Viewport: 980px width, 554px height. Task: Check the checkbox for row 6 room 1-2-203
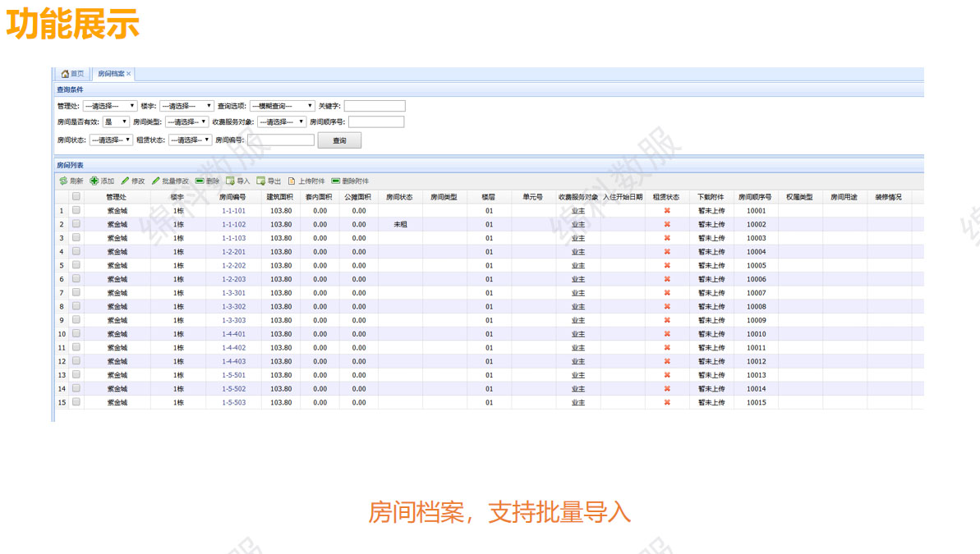[x=76, y=279]
